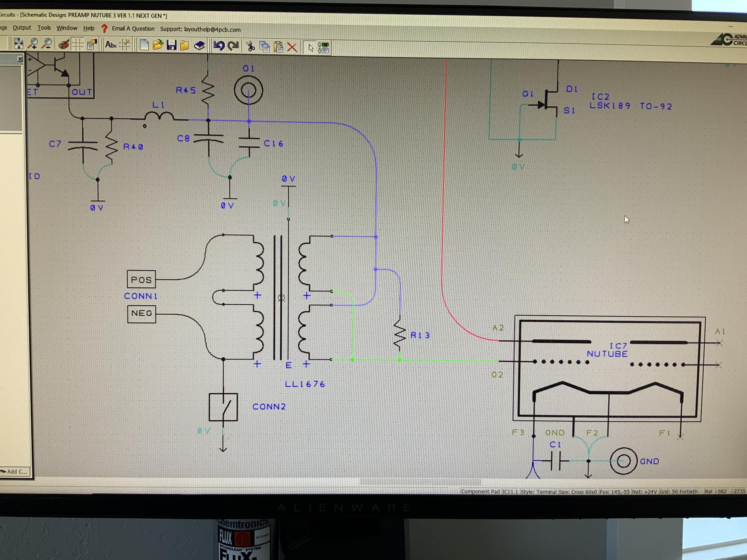Select the Zoom Out magnifier tool

pyautogui.click(x=47, y=44)
